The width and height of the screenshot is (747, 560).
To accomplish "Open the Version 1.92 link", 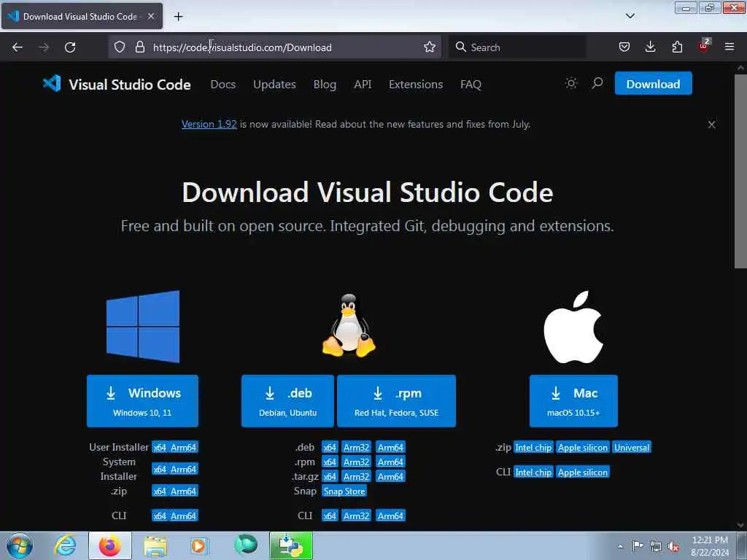I will tap(209, 124).
